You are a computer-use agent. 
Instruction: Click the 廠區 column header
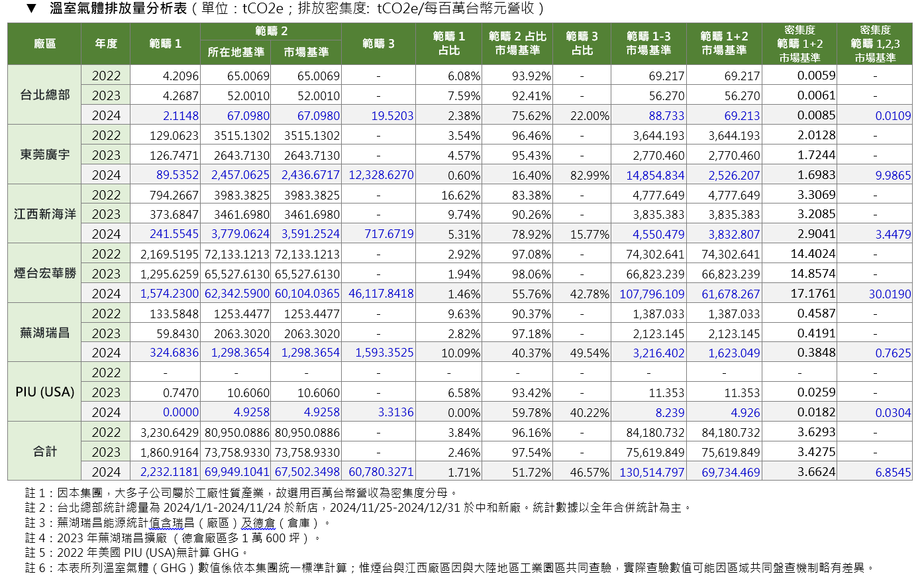coord(44,44)
